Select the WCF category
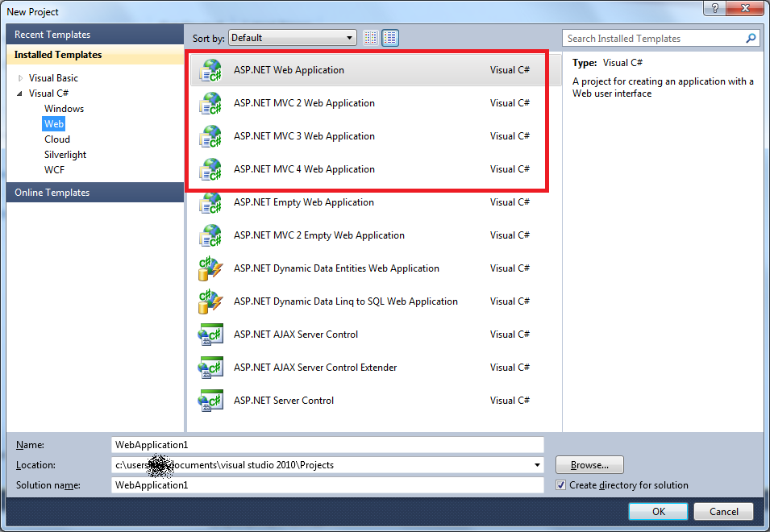 tap(54, 170)
